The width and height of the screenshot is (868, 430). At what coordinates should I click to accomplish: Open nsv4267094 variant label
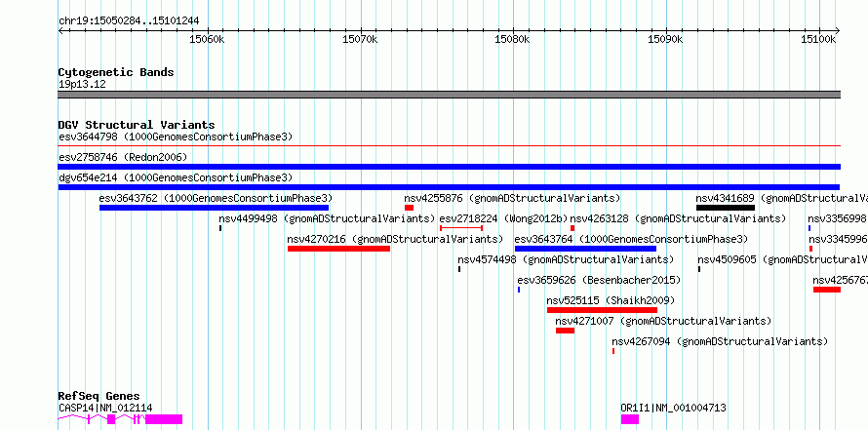[720, 341]
